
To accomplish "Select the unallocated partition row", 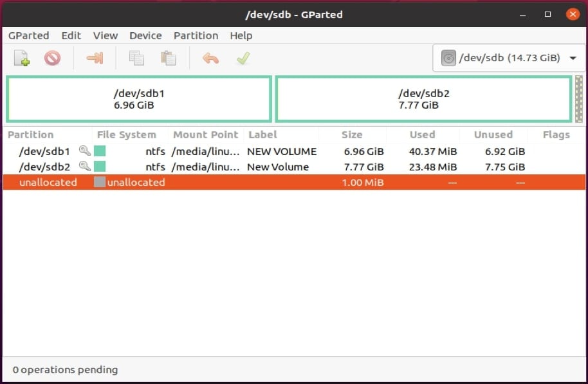I will pos(294,182).
